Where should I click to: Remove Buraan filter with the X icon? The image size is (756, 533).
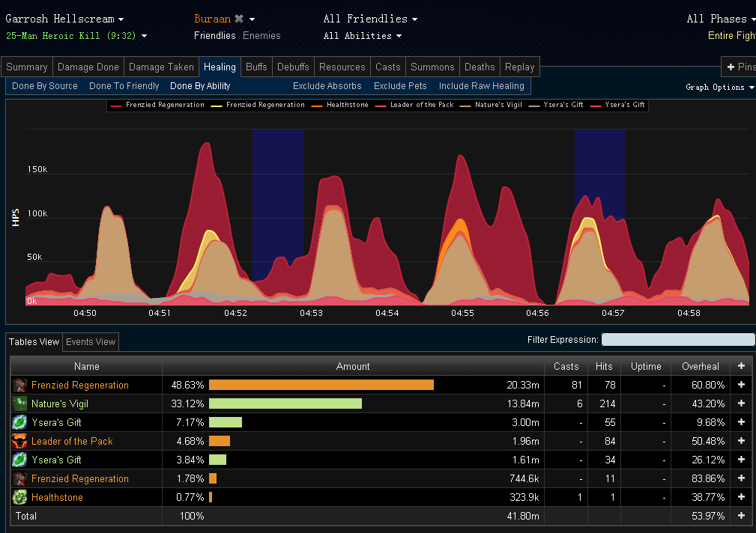coord(239,19)
